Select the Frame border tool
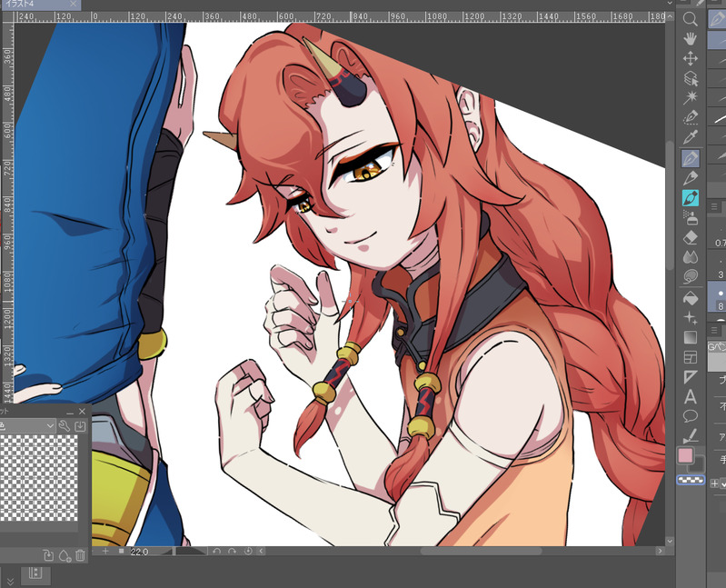 [x=691, y=357]
